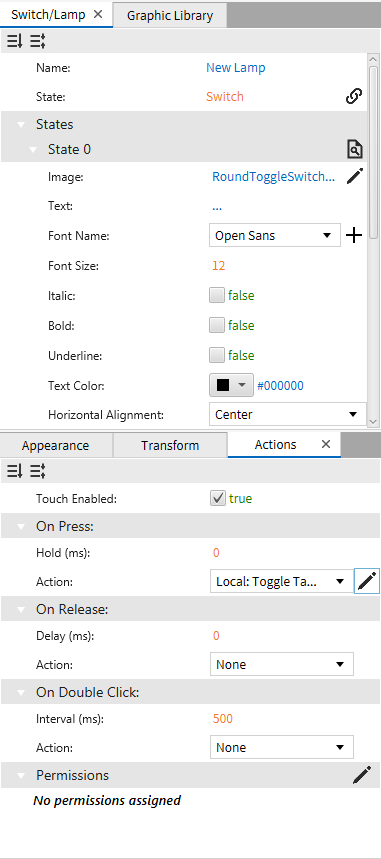Click the top panel sort-descending icon
This screenshot has width=381, height=859.
tap(14, 41)
